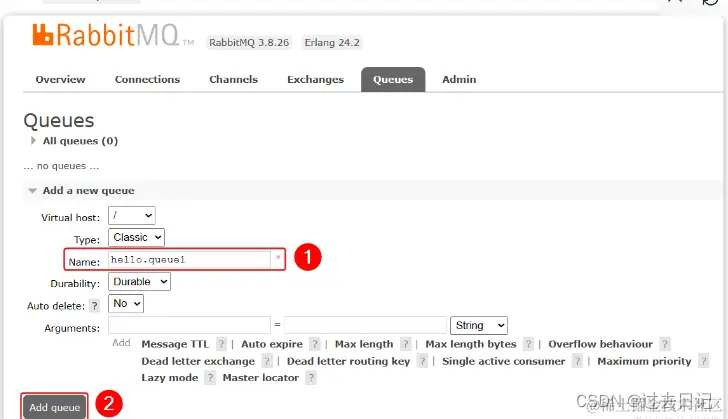Click the Add queue button
The height and width of the screenshot is (419, 728).
55,407
